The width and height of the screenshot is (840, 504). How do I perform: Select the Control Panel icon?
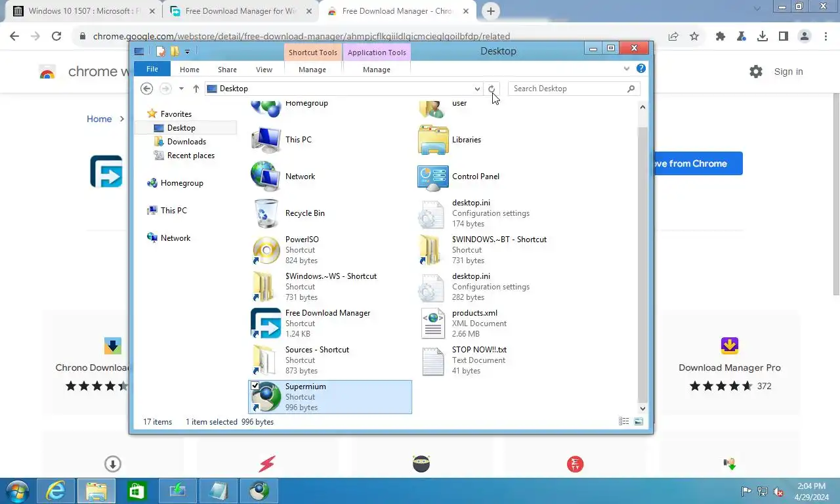pyautogui.click(x=433, y=177)
